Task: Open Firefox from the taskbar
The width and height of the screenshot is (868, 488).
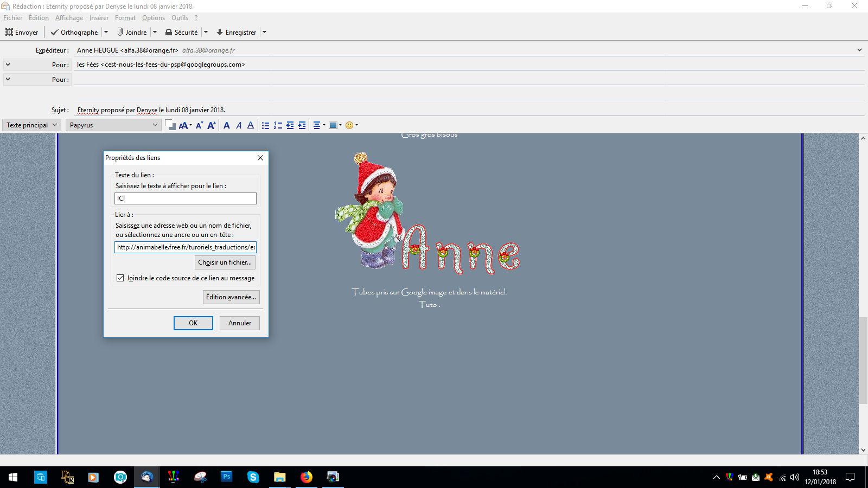Action: tap(307, 477)
